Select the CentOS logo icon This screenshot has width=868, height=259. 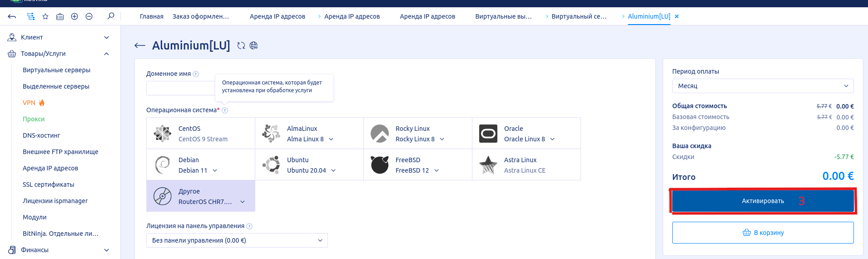[x=163, y=134]
